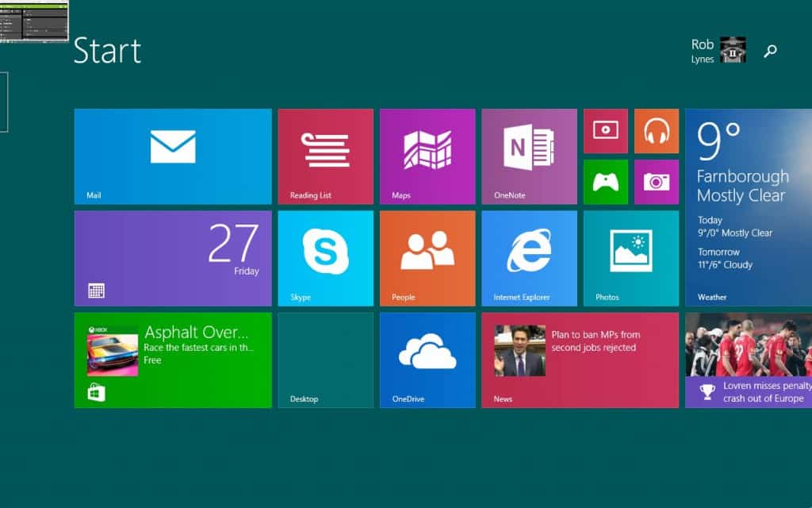Open the Weather tile for Farnborough
This screenshot has height=508, width=812.
[x=749, y=207]
